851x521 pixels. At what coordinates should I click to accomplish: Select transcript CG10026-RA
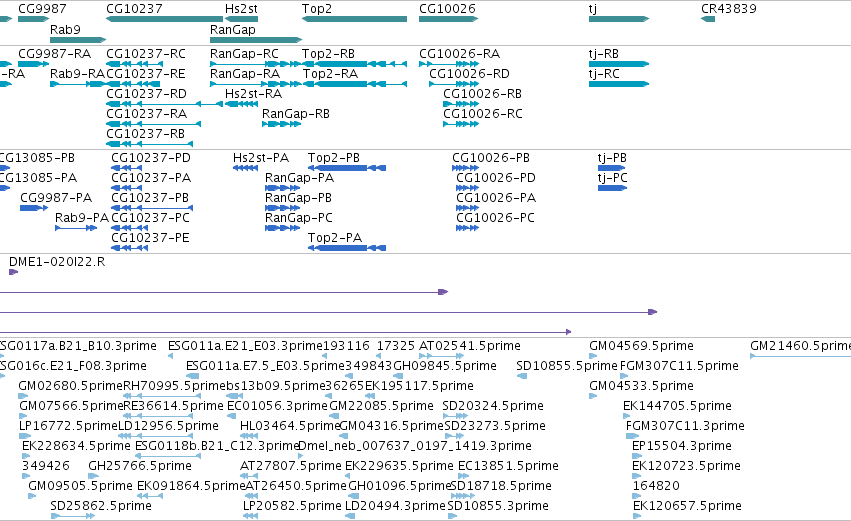pos(460,54)
